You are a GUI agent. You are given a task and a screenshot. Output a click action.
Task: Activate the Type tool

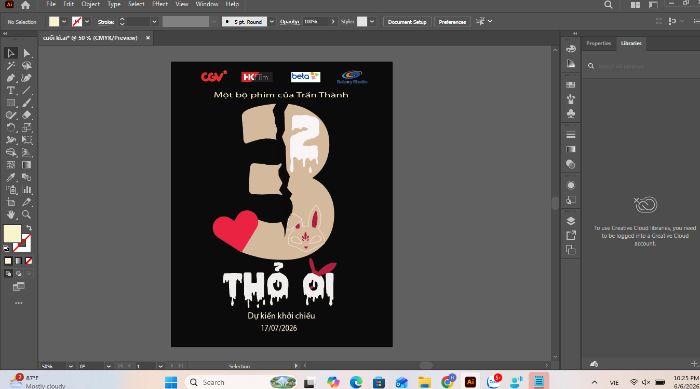(11, 91)
